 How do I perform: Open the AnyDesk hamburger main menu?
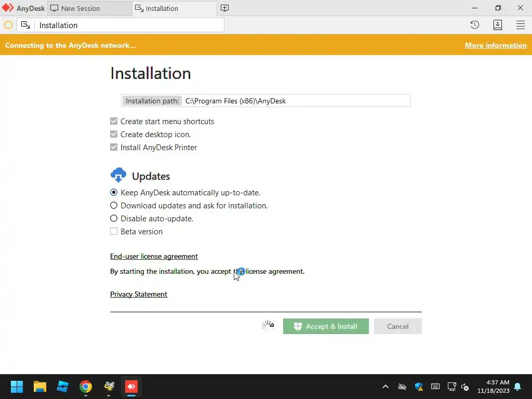pyautogui.click(x=521, y=25)
